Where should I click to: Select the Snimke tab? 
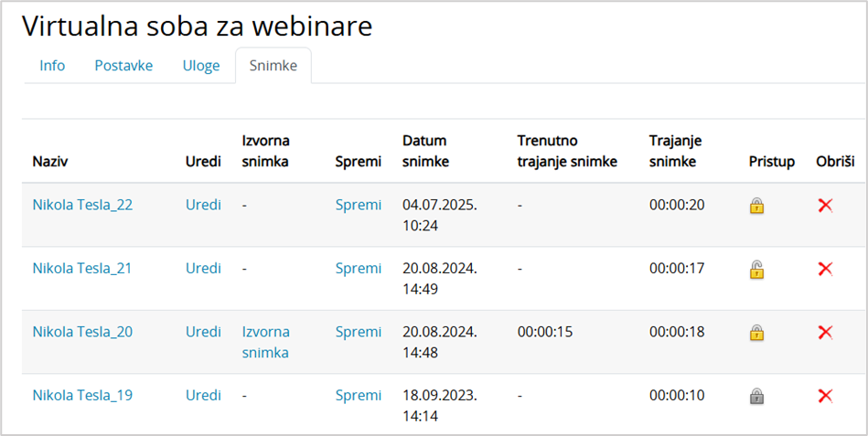click(273, 65)
